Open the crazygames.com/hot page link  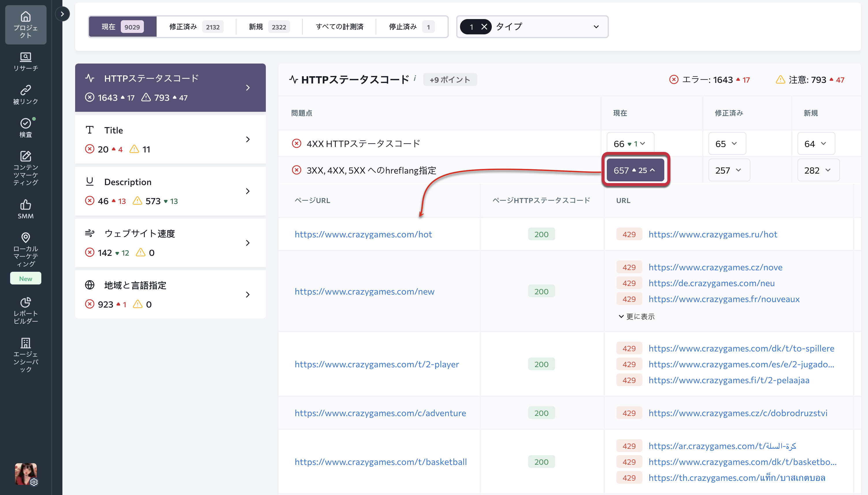tap(363, 234)
